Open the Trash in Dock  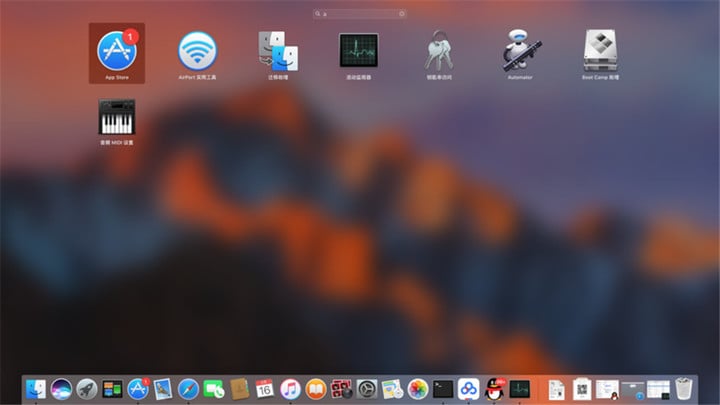[x=684, y=389]
